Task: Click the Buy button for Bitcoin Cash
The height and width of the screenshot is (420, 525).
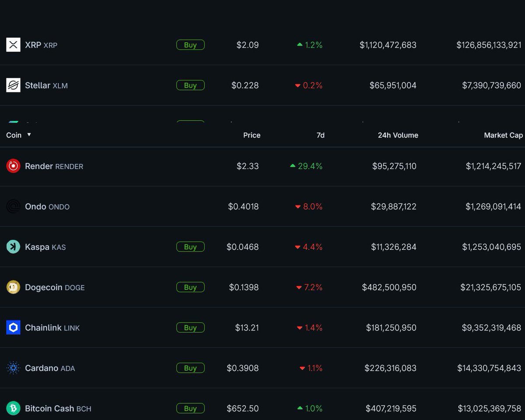Action: pos(190,408)
